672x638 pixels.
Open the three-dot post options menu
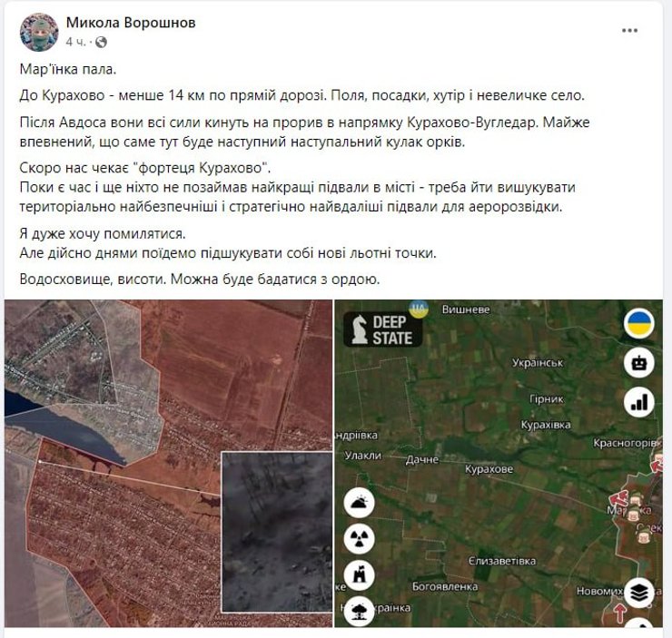point(629,31)
